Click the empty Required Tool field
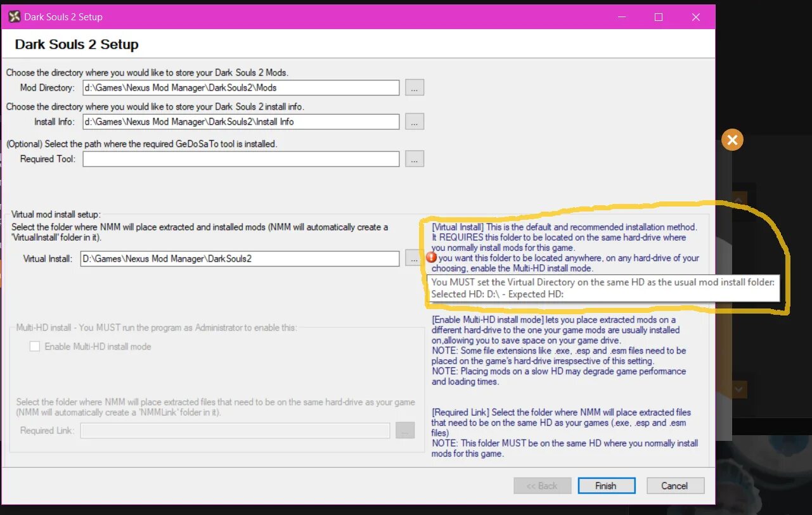Image resolution: width=812 pixels, height=515 pixels. click(x=241, y=159)
